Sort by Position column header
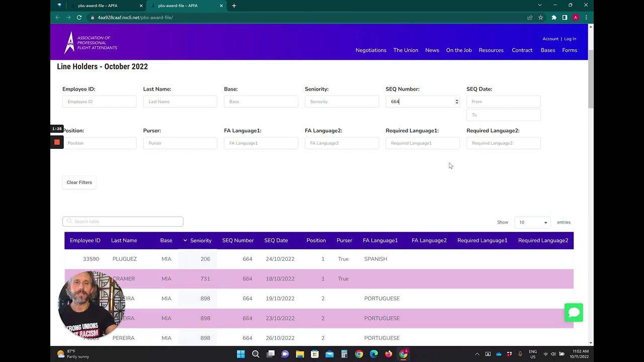Screen dimensions: 644x362 point(316,240)
